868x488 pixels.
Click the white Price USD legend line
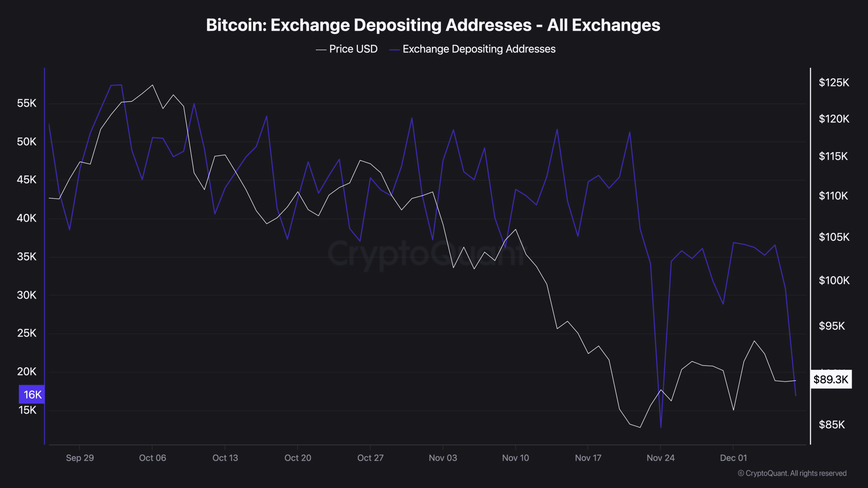pyautogui.click(x=321, y=50)
